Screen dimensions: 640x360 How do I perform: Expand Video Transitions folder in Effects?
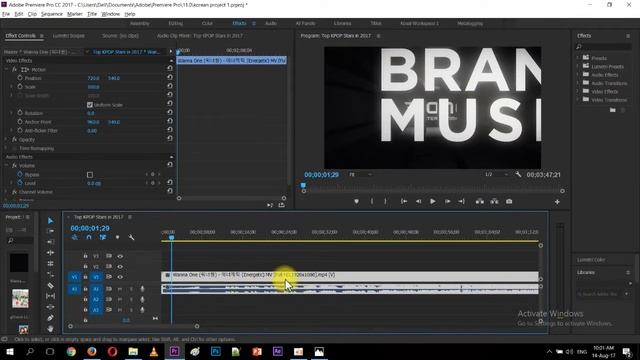[x=578, y=100]
